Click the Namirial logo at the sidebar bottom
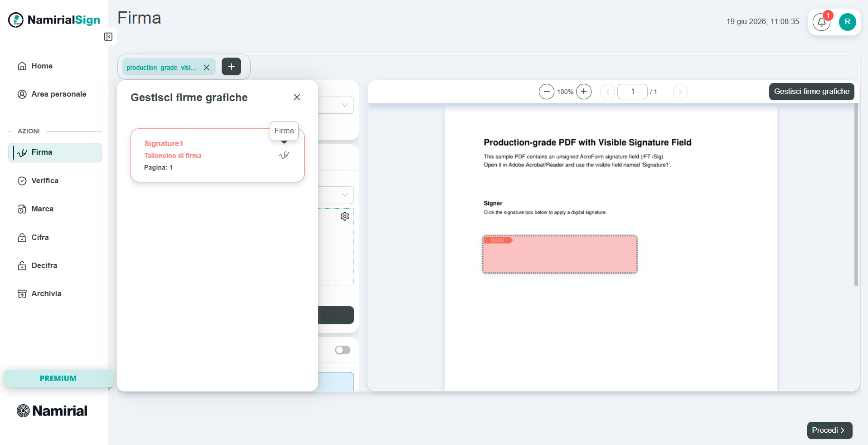This screenshot has height=445, width=868. coord(52,411)
